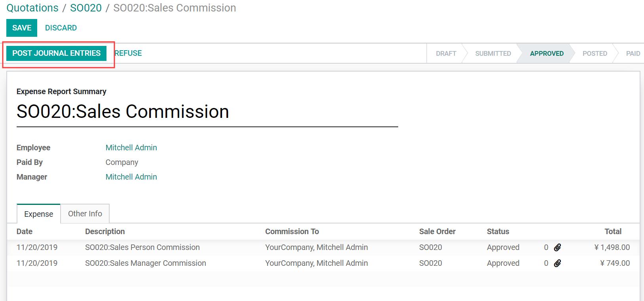The image size is (644, 301).
Task: Save the expense report
Action: pyautogui.click(x=22, y=28)
